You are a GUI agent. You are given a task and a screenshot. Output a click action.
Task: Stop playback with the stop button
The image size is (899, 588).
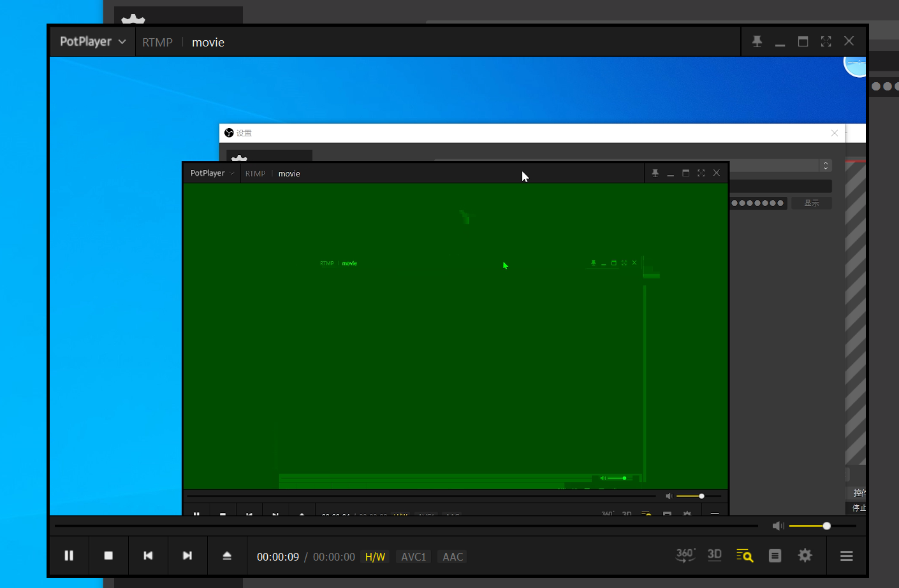click(x=108, y=556)
